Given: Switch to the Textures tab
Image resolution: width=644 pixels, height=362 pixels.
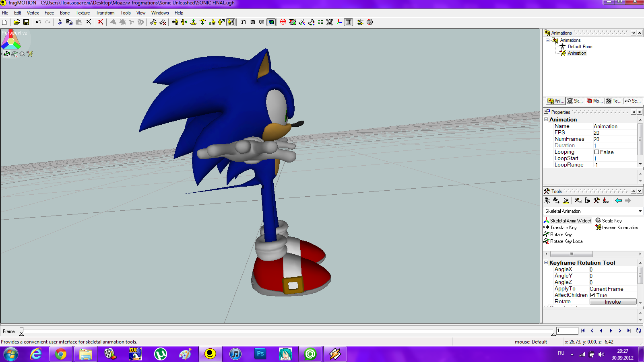Looking at the screenshot, I should click(x=614, y=101).
